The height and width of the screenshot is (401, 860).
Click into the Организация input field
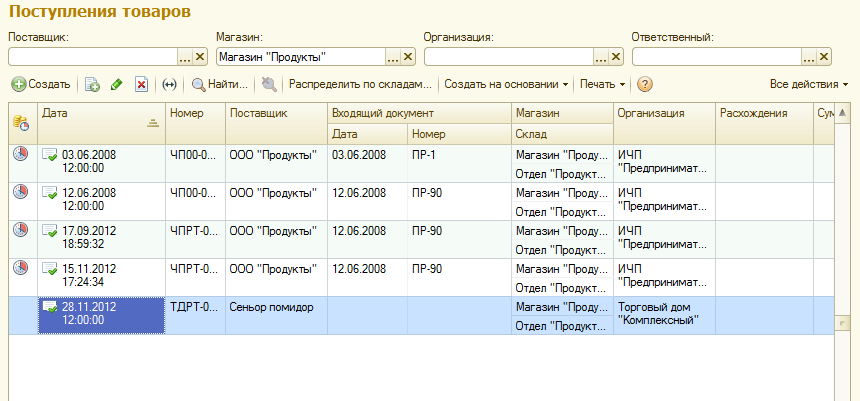tap(509, 57)
